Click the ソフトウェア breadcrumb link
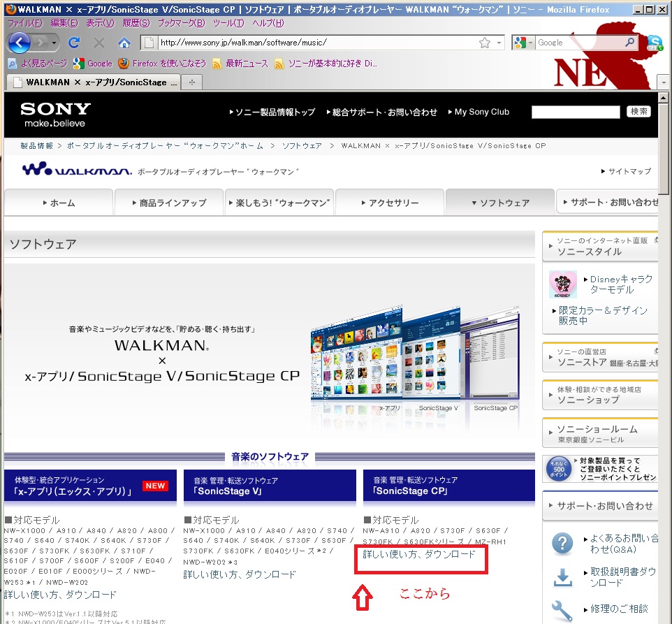The width and height of the screenshot is (672, 624). click(x=302, y=146)
